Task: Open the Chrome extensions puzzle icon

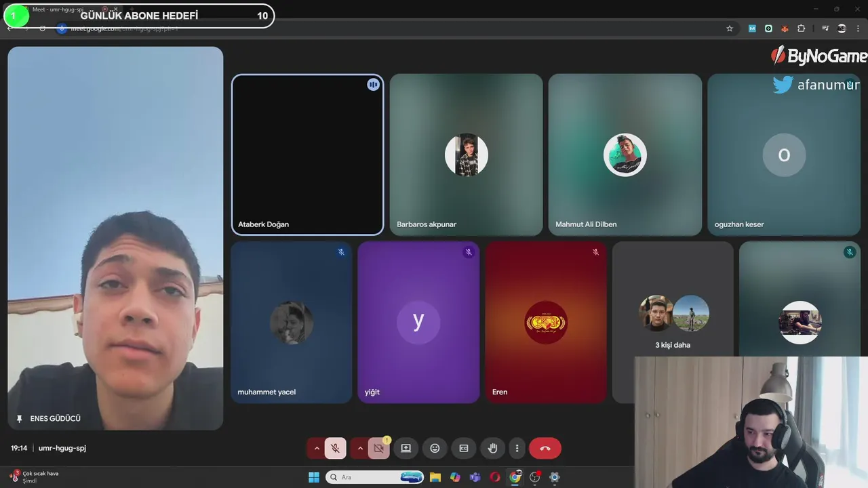Action: [x=802, y=28]
